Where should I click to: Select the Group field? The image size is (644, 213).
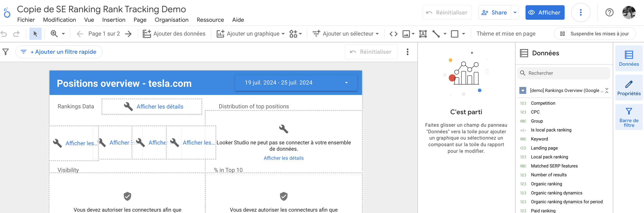click(537, 121)
